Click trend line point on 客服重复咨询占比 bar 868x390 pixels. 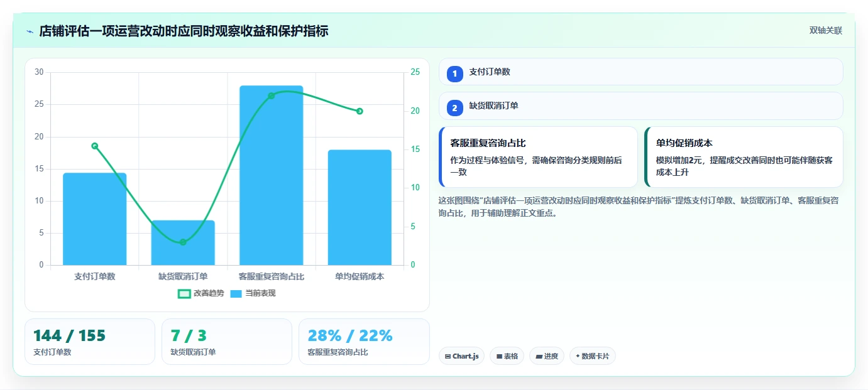[x=272, y=95]
